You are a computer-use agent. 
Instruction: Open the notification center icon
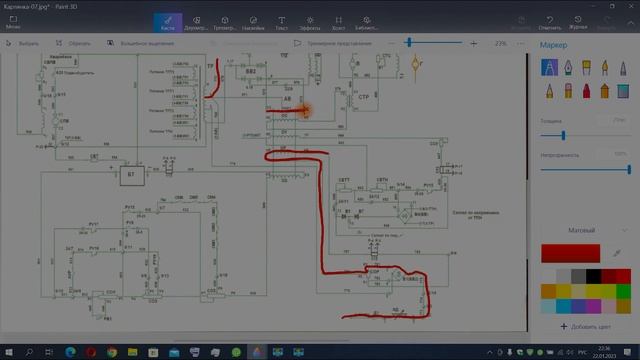(x=627, y=352)
